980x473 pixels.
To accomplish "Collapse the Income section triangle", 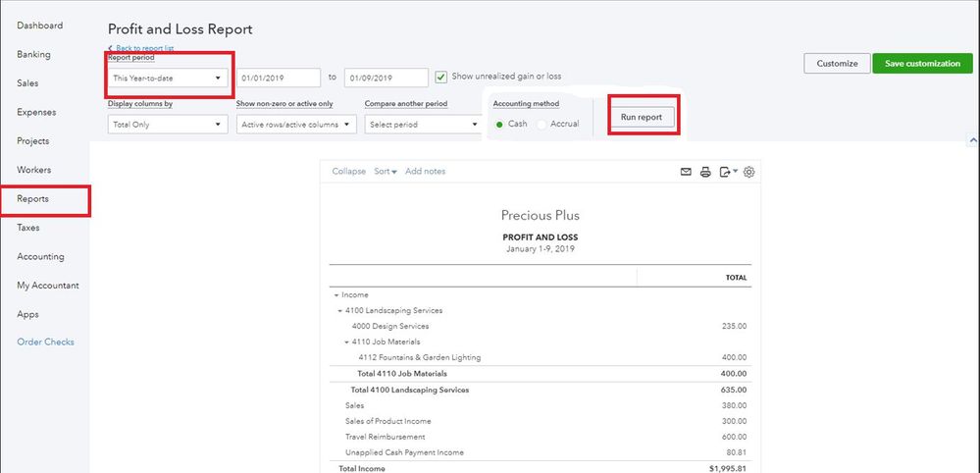I will pyautogui.click(x=336, y=294).
